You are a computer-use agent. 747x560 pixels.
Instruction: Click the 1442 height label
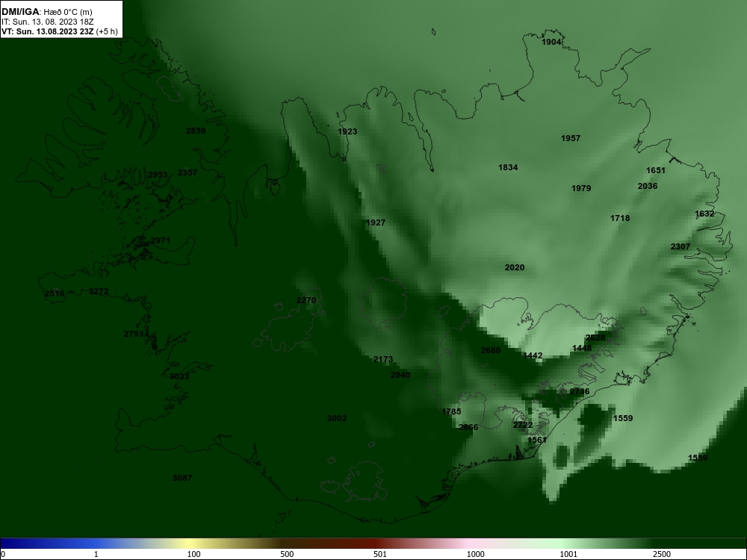click(533, 355)
